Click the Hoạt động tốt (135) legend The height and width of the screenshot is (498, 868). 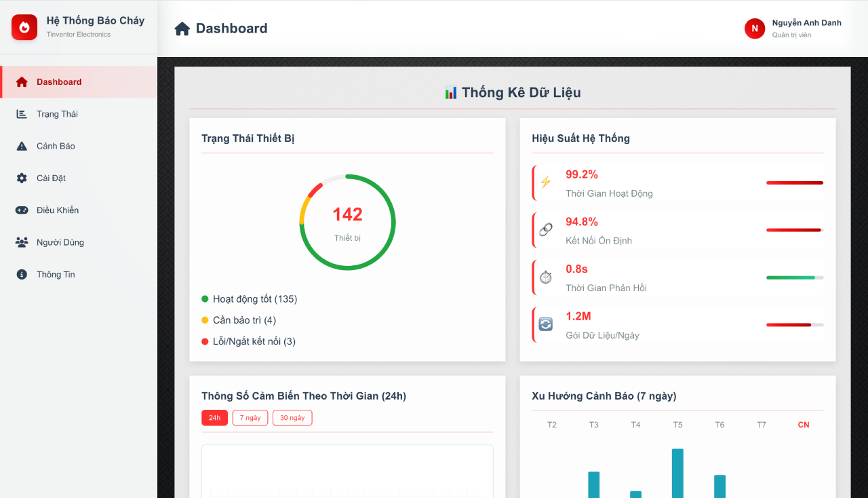(254, 299)
